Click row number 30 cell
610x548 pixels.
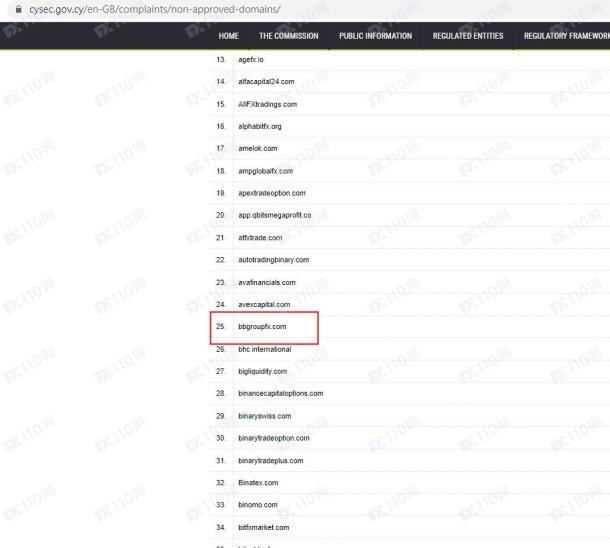coord(221,438)
